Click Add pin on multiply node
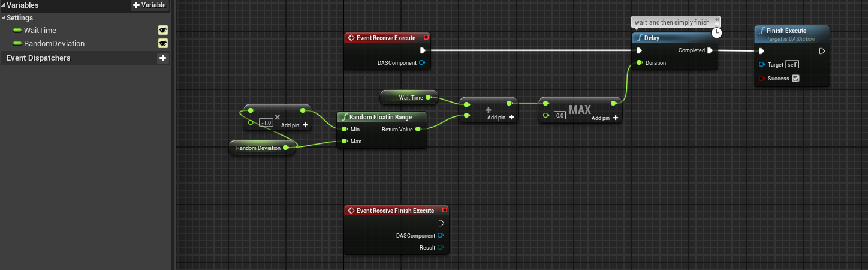Viewport: 868px width, 270px height. click(294, 125)
